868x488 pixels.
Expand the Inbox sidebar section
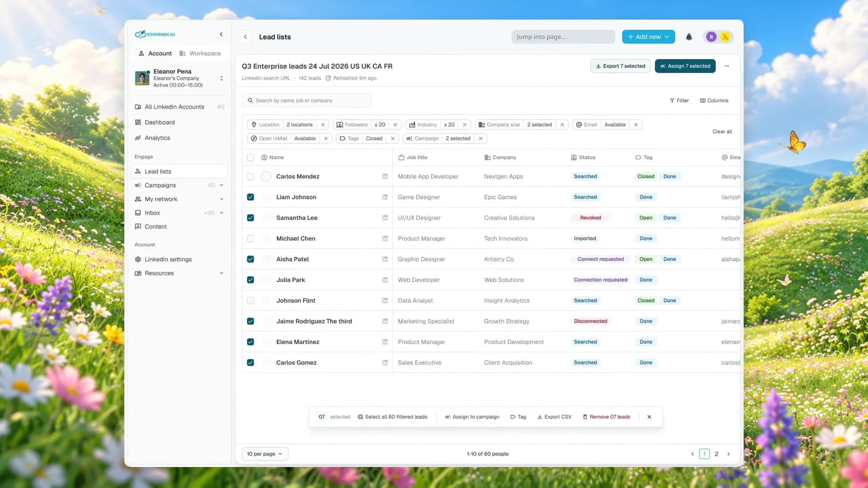[x=221, y=213]
